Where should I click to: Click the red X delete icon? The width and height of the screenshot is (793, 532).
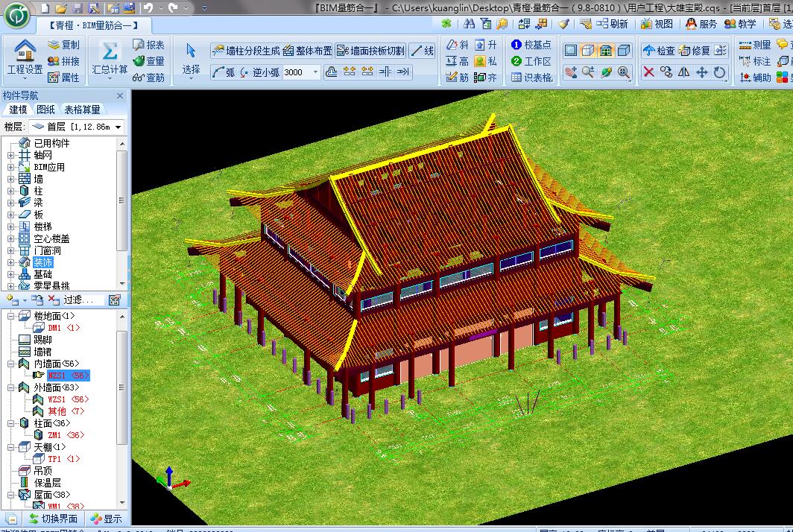[648, 72]
